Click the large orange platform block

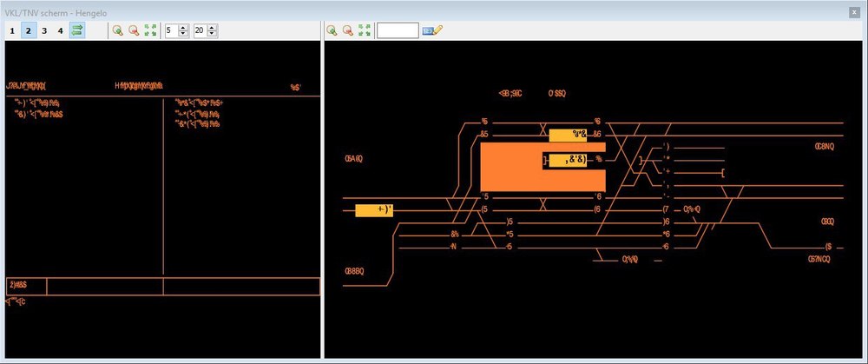coord(510,167)
